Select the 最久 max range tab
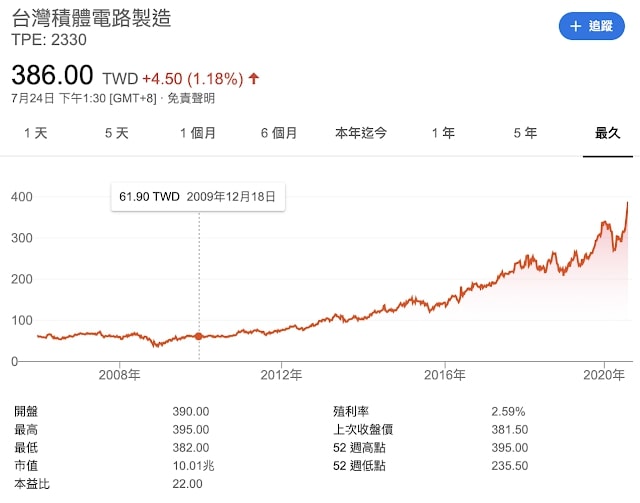 click(608, 133)
